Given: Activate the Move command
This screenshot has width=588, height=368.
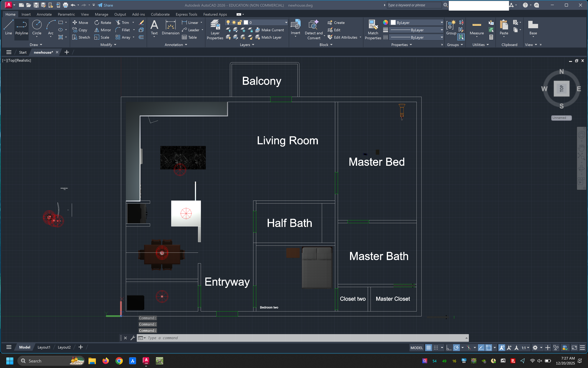Looking at the screenshot, I should click(x=80, y=23).
